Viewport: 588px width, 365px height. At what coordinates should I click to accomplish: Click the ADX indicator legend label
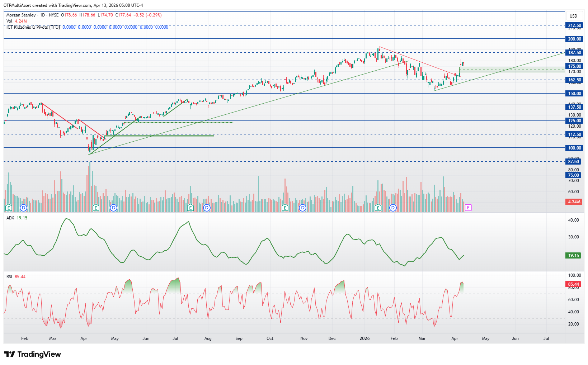(10, 218)
